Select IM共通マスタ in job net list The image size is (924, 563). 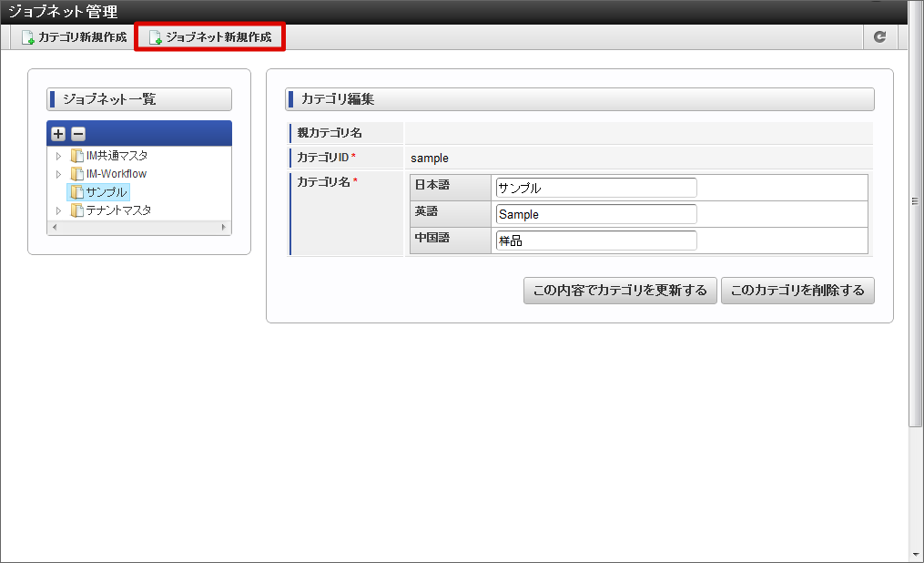coord(117,156)
